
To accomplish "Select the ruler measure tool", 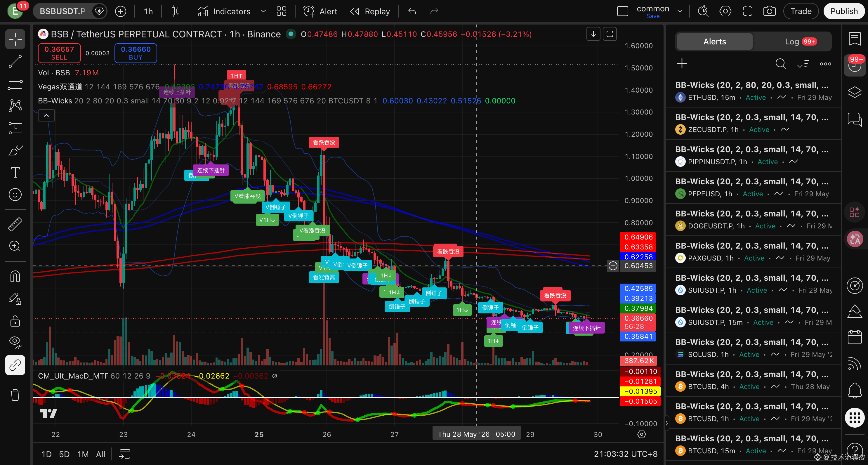I will (15, 224).
